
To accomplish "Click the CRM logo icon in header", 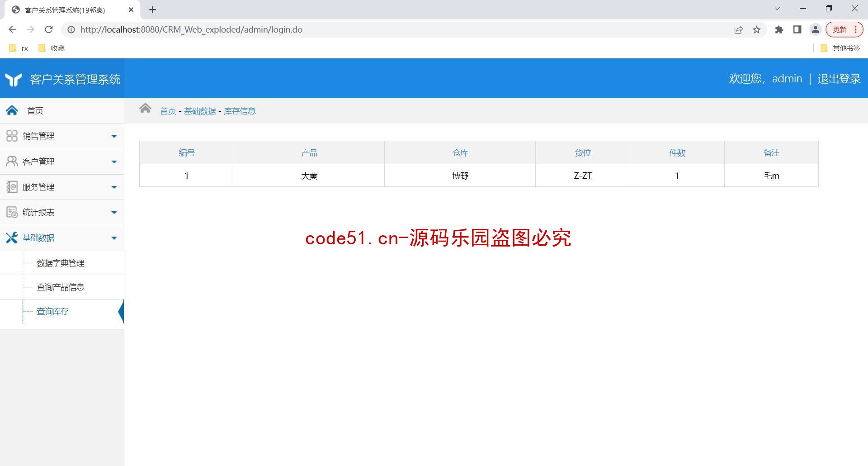I will click(14, 80).
